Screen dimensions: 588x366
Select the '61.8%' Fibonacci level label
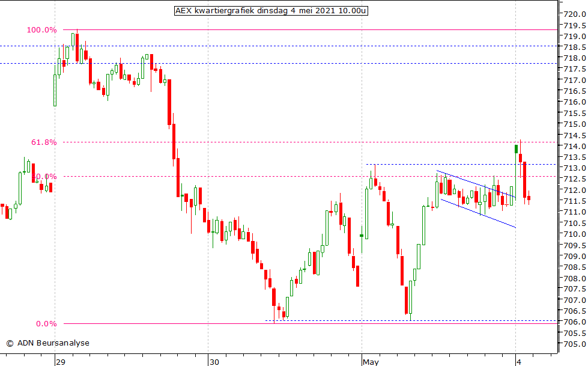click(x=44, y=142)
